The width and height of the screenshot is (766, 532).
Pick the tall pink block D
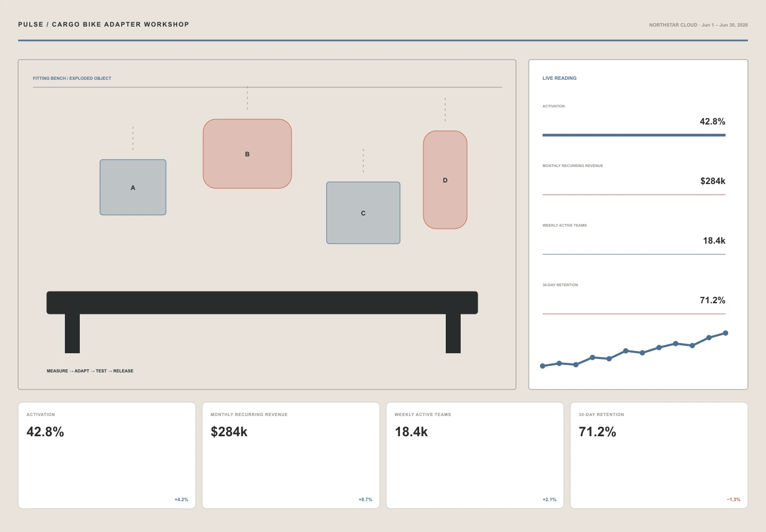pyautogui.click(x=445, y=180)
